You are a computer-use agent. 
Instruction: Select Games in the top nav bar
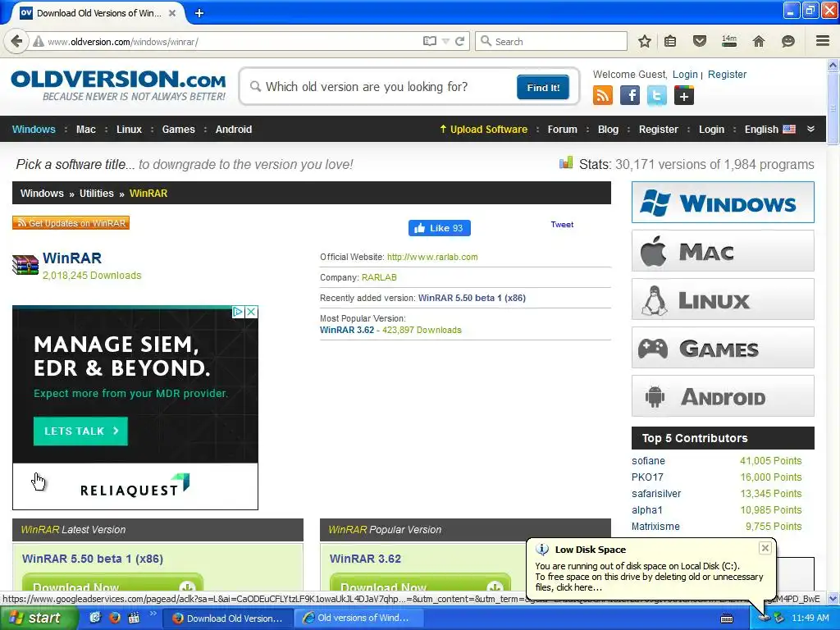178,129
